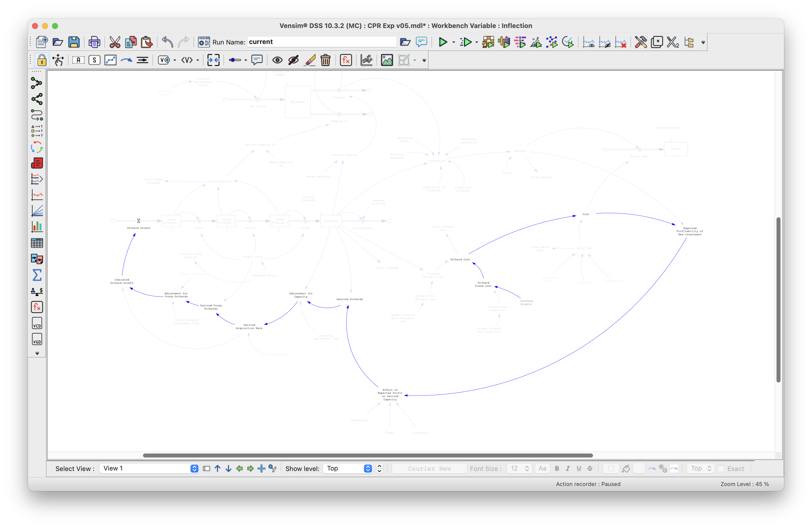Viewport: 812px width, 528px height.
Task: Save the model with the floppy disk icon
Action: [x=74, y=42]
